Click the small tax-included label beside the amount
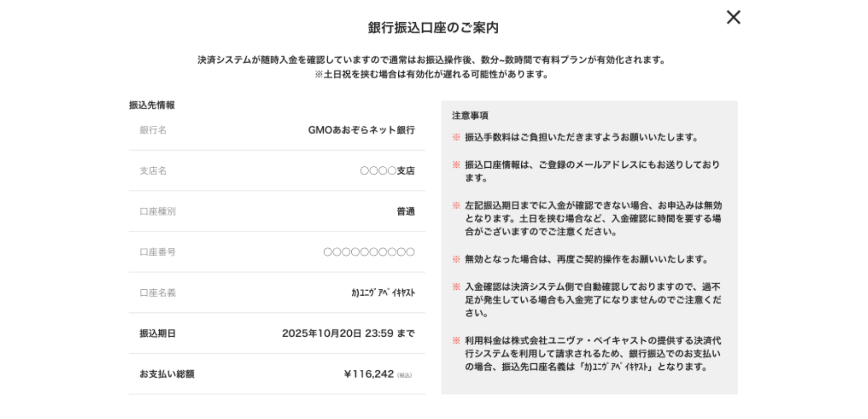 pyautogui.click(x=405, y=375)
